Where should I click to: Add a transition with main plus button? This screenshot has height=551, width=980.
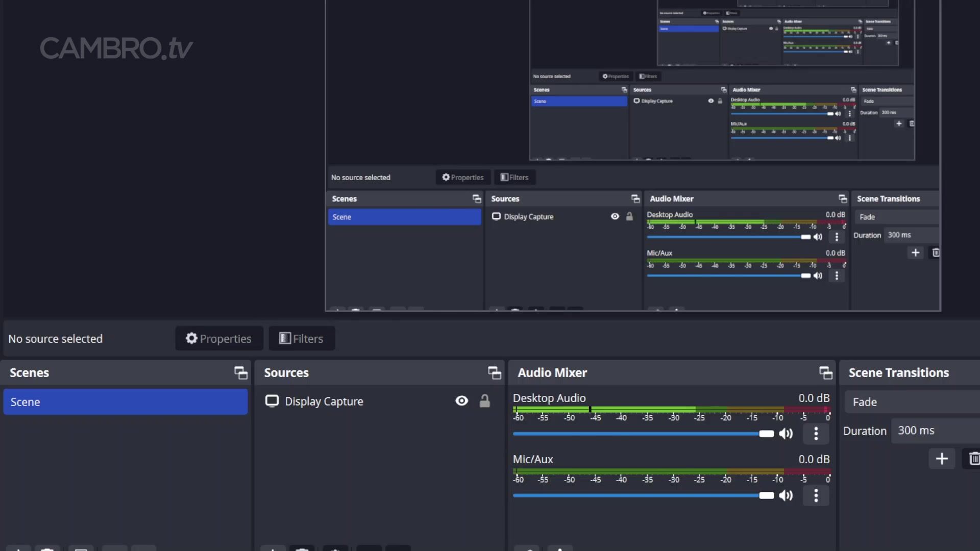point(942,459)
